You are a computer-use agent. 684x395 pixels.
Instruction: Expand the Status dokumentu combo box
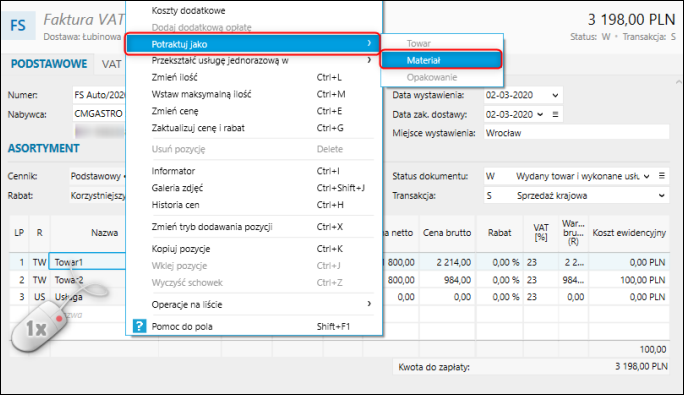click(646, 176)
